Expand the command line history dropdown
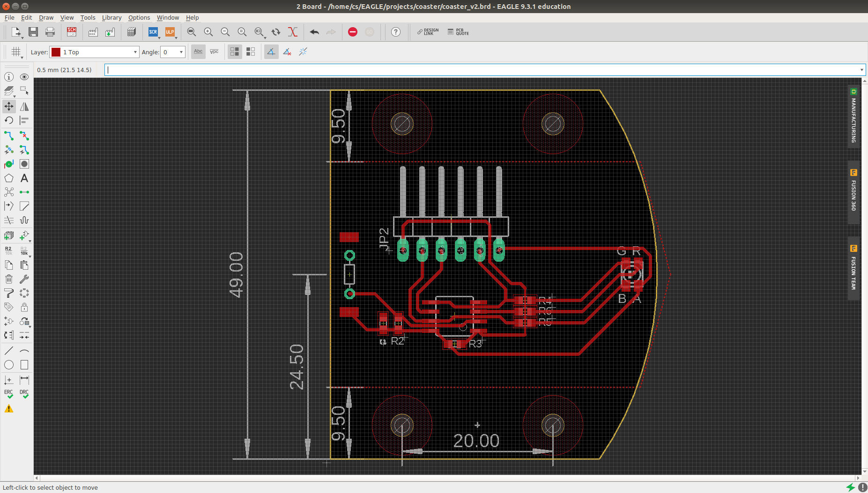 coord(861,70)
